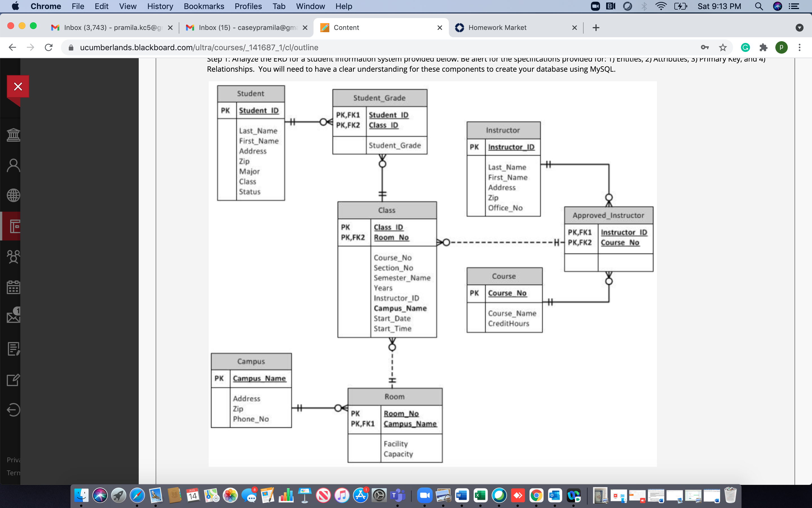Open the File menu
812x508 pixels.
click(78, 6)
